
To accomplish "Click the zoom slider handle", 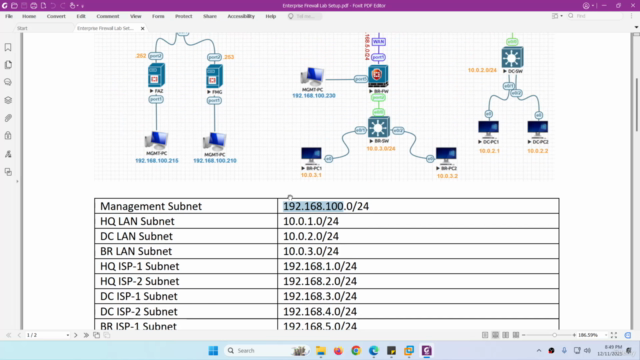I will (554, 335).
